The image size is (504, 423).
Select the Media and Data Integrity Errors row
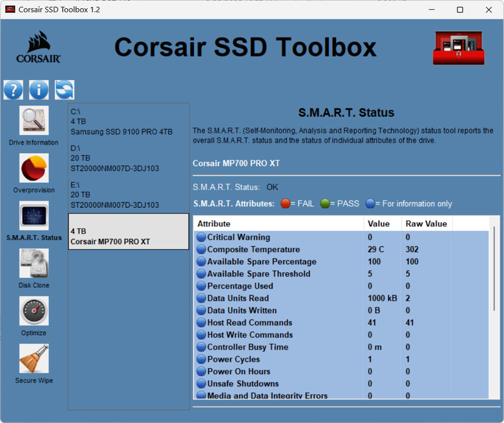coord(341,395)
